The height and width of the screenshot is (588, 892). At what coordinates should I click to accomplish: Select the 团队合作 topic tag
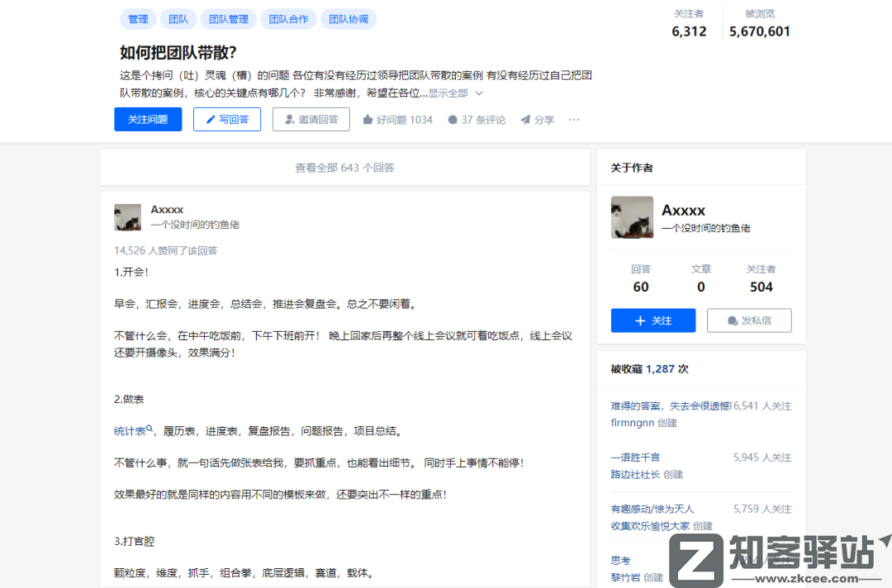click(x=287, y=19)
